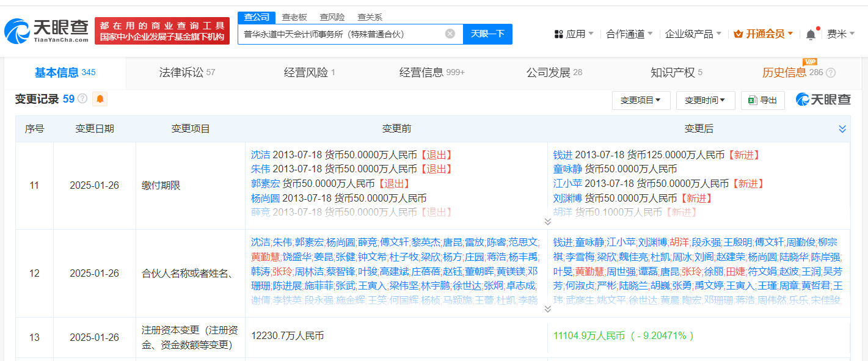
Task: Open the 企业级产品 dropdown menu
Action: [693, 34]
